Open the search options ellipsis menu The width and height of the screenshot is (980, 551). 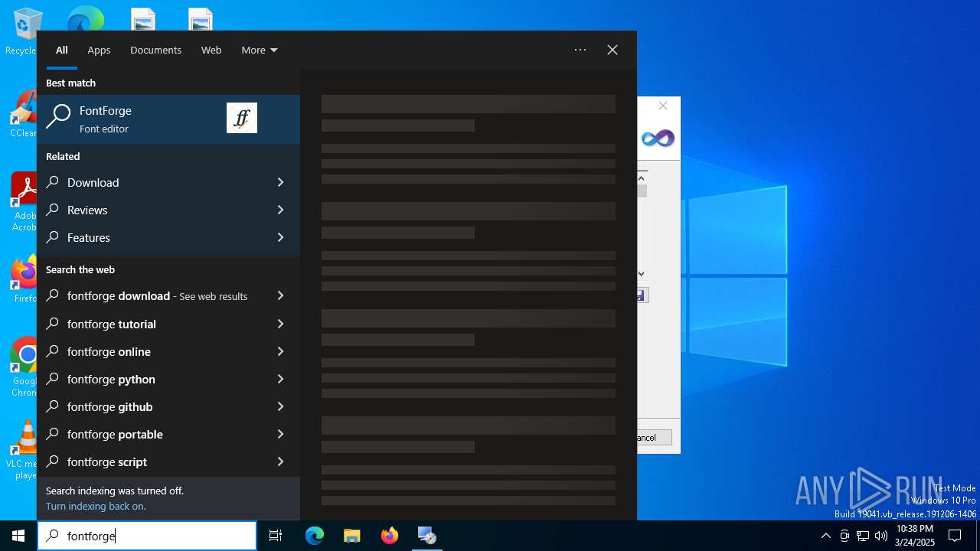tap(580, 50)
